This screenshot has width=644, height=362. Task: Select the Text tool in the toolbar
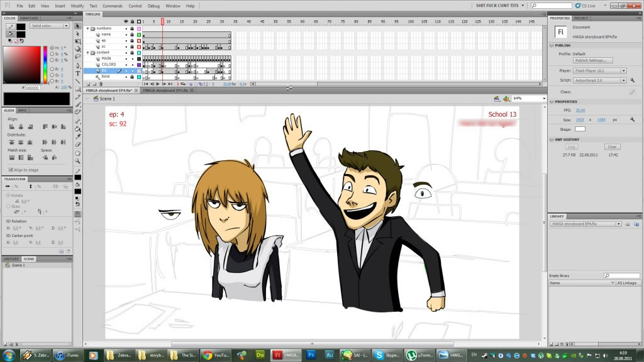[x=78, y=73]
